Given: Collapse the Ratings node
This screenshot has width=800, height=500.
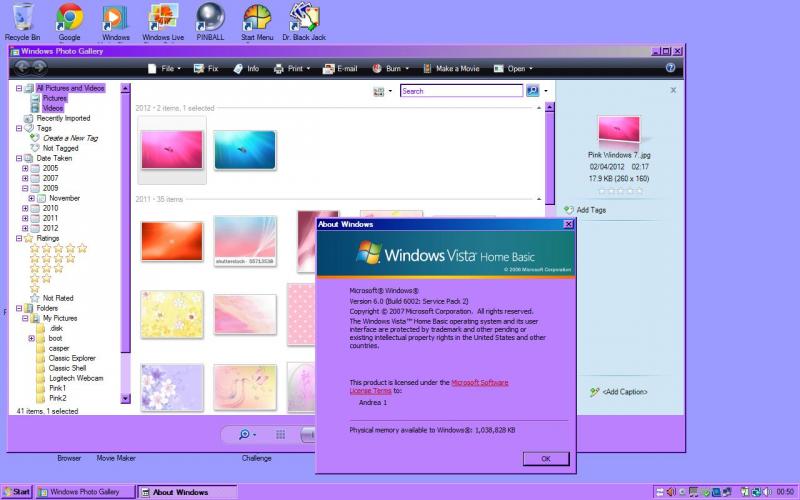Looking at the screenshot, I should click(x=19, y=238).
